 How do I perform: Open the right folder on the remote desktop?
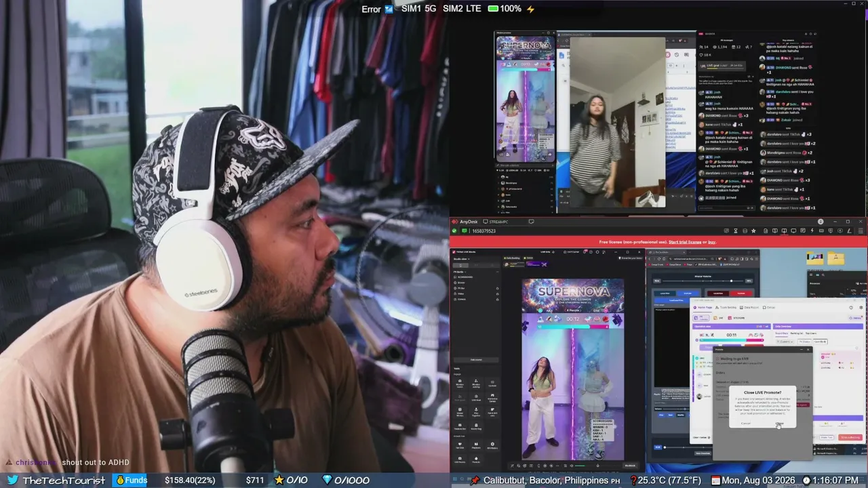(835, 258)
